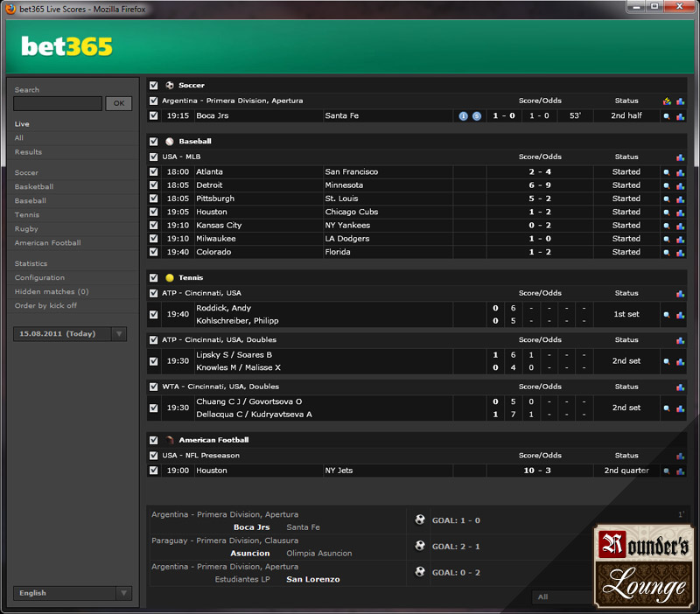Toggle checkbox for USA - MLB league
This screenshot has height=614, width=700.
(154, 157)
